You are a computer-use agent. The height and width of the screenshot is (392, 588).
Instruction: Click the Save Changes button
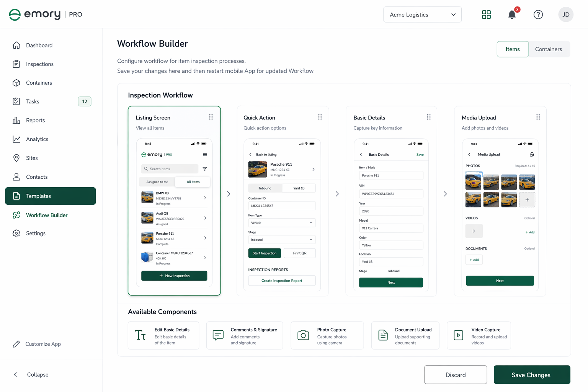click(532, 375)
